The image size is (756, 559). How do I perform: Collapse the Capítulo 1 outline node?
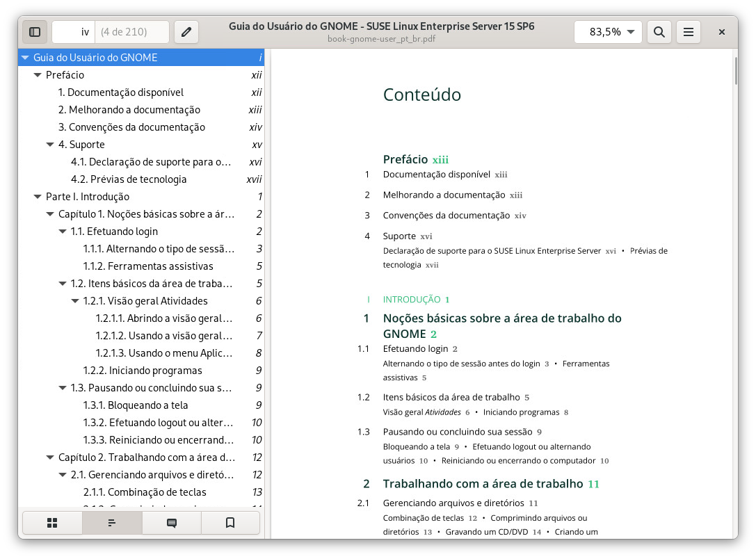point(50,214)
